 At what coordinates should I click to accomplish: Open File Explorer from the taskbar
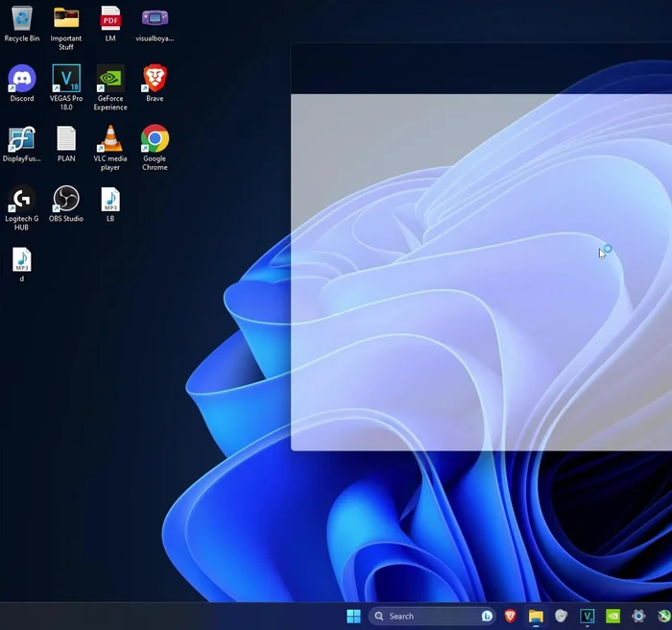coord(536,617)
